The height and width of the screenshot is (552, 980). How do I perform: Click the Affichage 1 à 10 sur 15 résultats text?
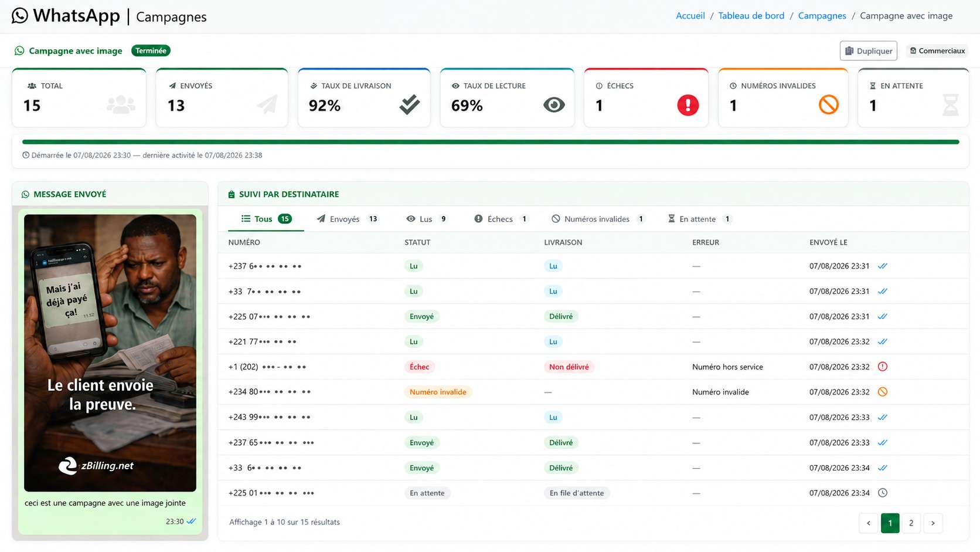point(284,522)
